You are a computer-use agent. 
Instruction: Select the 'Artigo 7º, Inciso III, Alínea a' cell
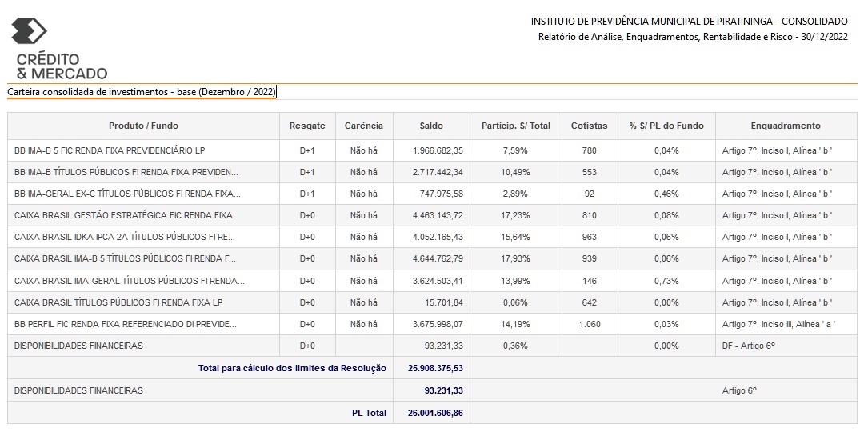click(778, 324)
